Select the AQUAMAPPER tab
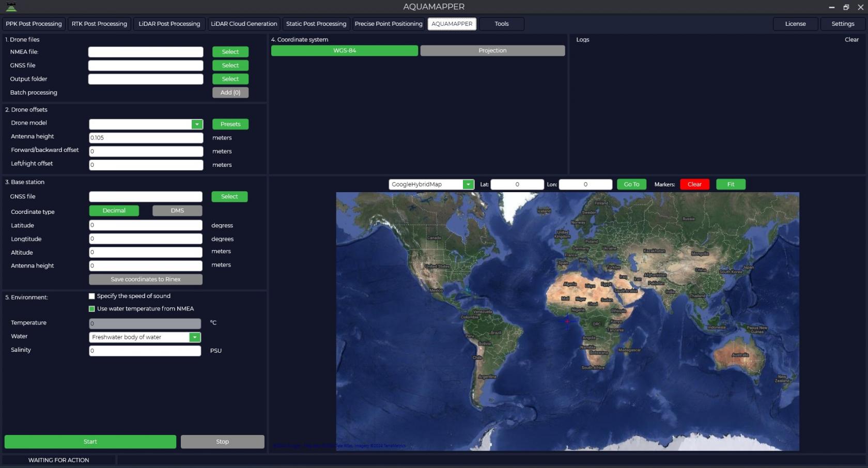The width and height of the screenshot is (868, 468). pyautogui.click(x=452, y=24)
